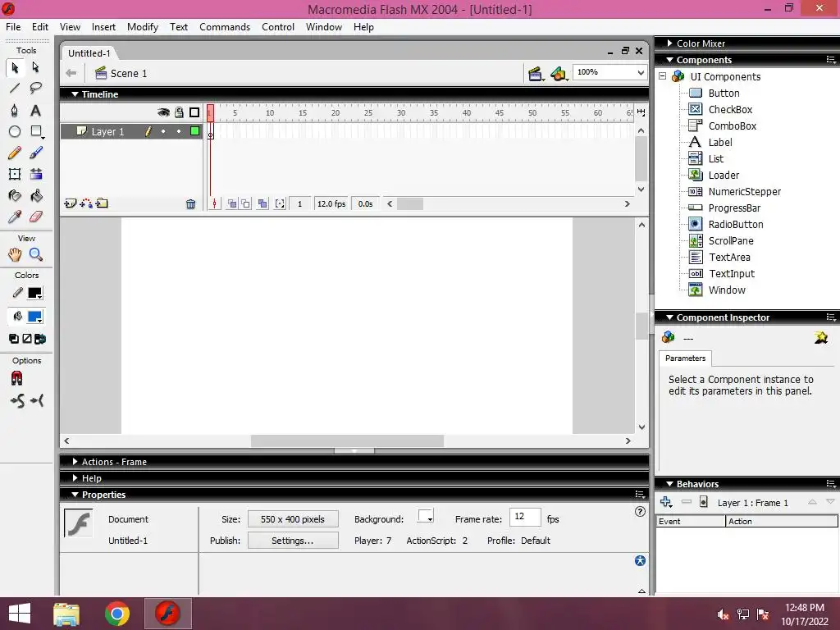
Task: Select the Hand tool
Action: point(15,255)
